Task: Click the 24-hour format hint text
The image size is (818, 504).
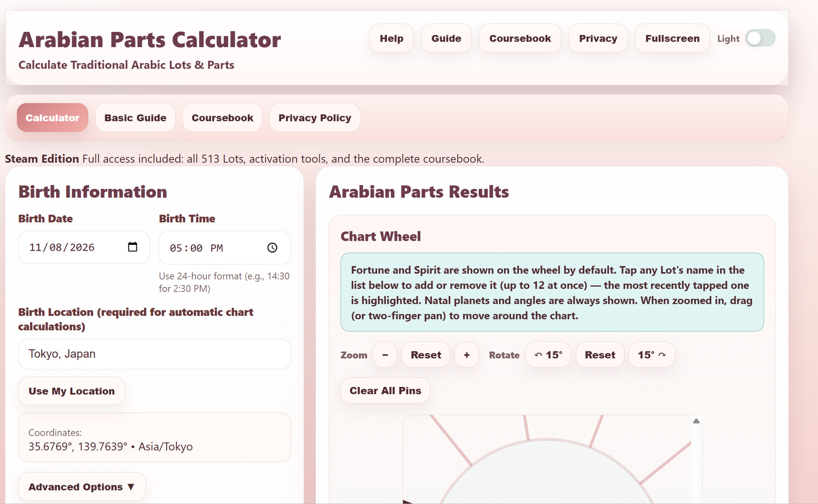Action: tap(224, 282)
